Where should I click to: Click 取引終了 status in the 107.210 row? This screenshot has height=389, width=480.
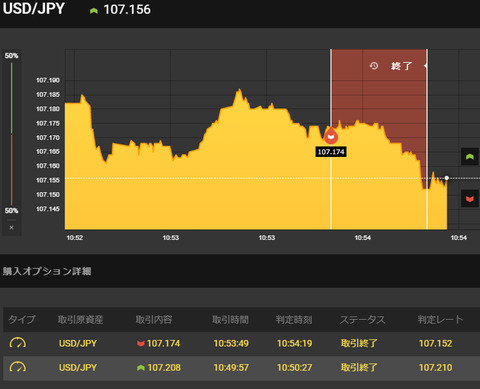pos(359,368)
